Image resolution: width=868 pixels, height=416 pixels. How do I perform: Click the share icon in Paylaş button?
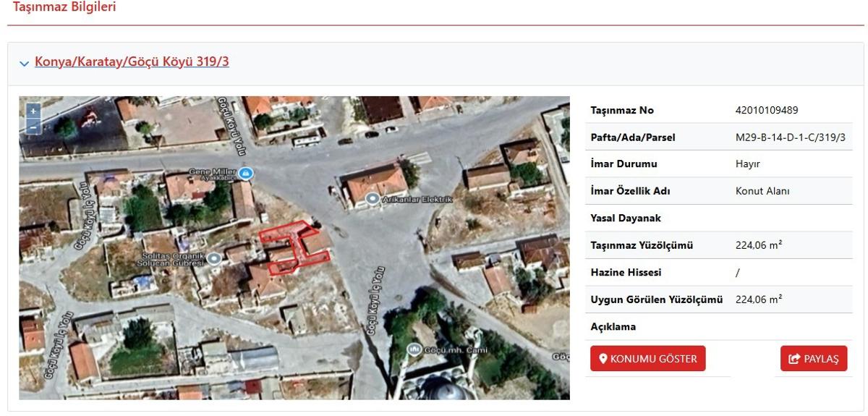tap(794, 359)
